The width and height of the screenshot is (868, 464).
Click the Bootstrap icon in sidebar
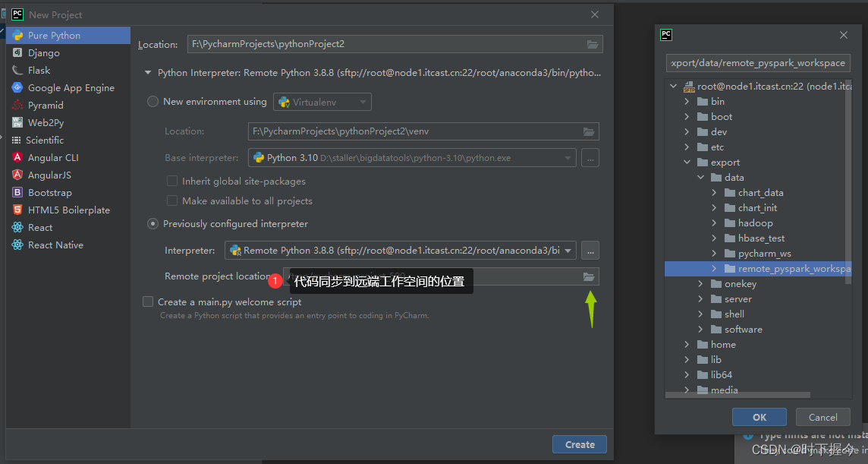(x=17, y=192)
